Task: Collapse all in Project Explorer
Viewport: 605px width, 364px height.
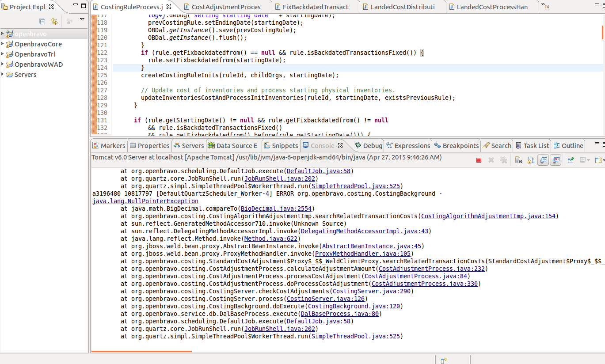Action: coord(42,21)
